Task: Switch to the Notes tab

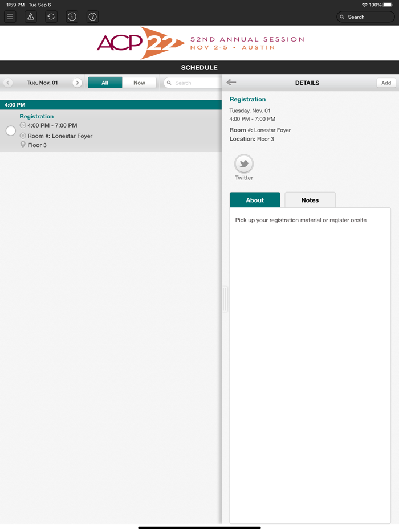Action: pyautogui.click(x=310, y=200)
